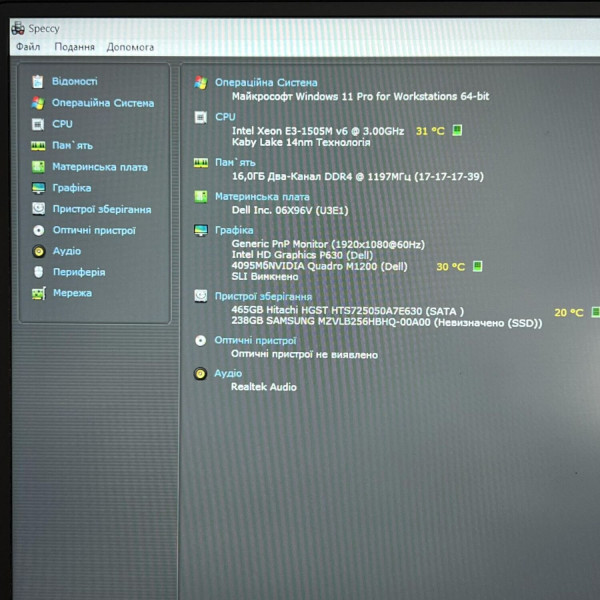The height and width of the screenshot is (600, 600).
Task: Click the sidebar optical disc icon
Action: pyautogui.click(x=38, y=230)
